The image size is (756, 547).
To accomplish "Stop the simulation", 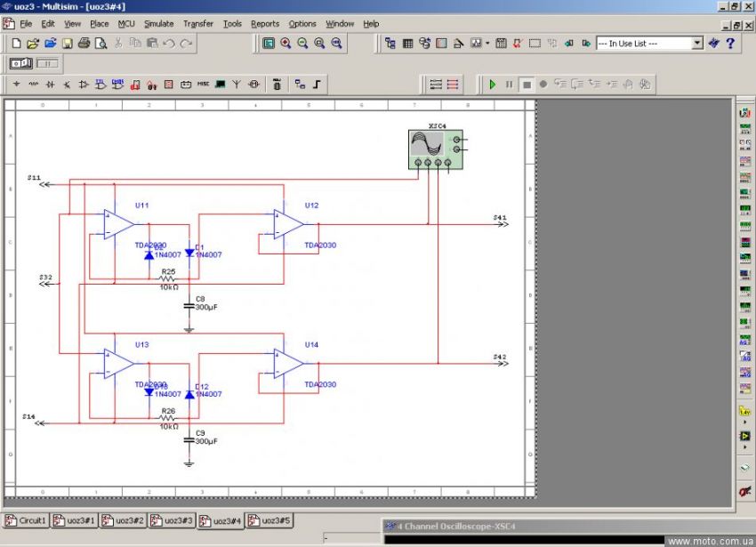I will point(527,84).
